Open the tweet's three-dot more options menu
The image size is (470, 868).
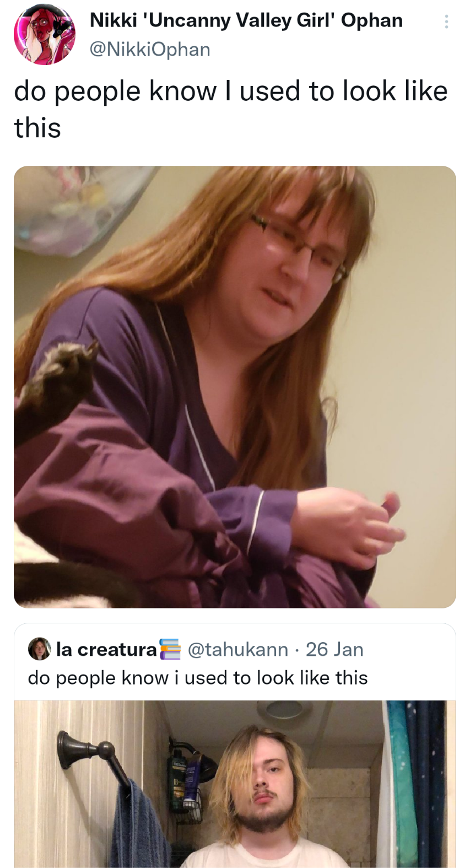pyautogui.click(x=446, y=22)
